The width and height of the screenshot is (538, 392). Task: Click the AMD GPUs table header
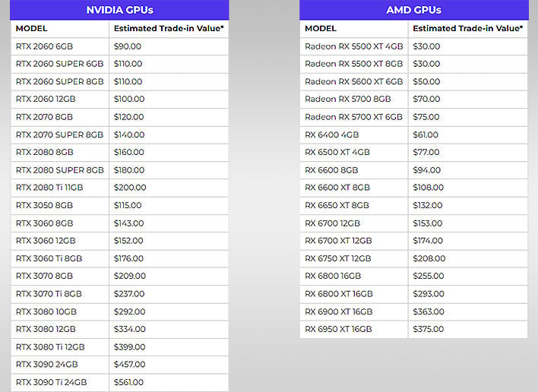tap(414, 10)
